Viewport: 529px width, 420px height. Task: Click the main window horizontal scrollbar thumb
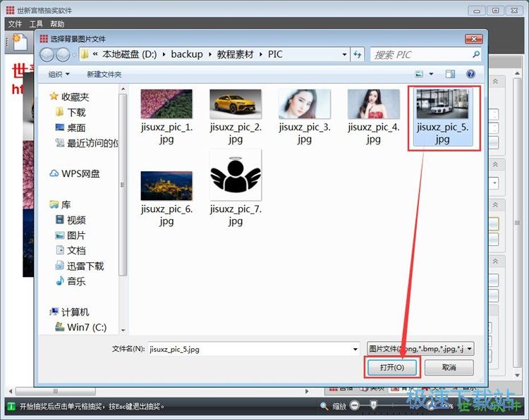pyautogui.click(x=56, y=391)
